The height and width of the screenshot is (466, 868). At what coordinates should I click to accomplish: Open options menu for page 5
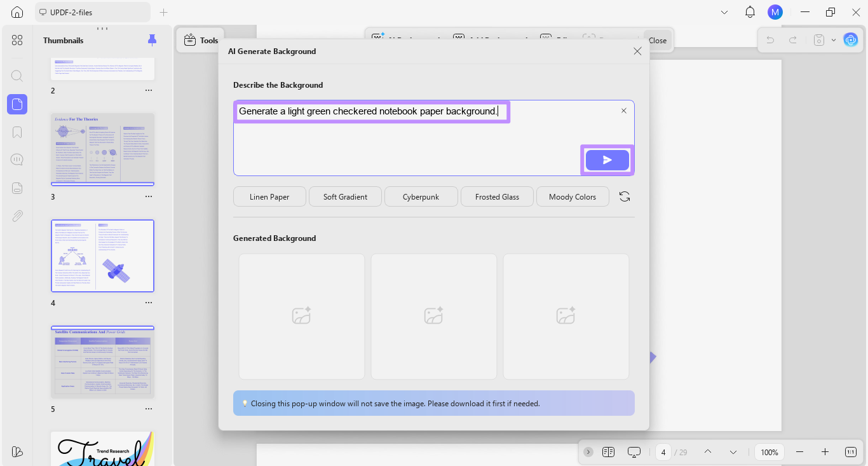[149, 409]
